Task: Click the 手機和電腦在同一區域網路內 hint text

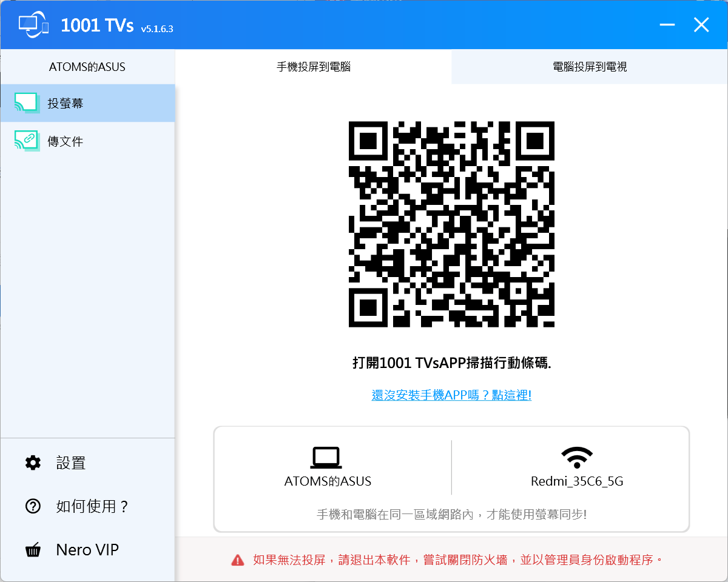Action: (x=451, y=515)
